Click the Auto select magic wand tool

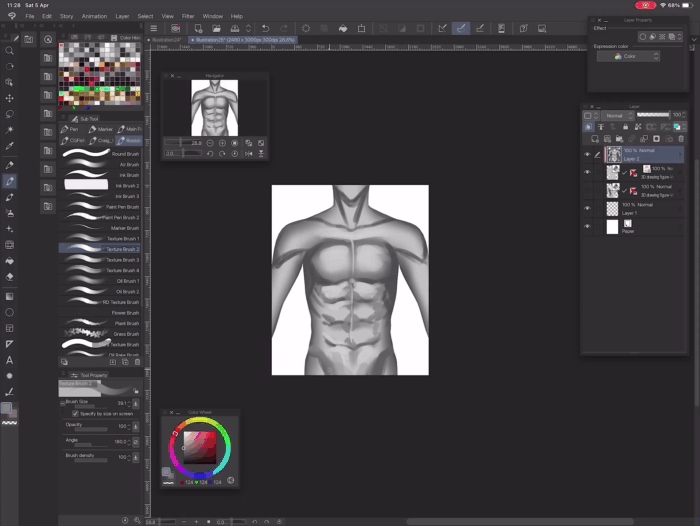(10, 131)
